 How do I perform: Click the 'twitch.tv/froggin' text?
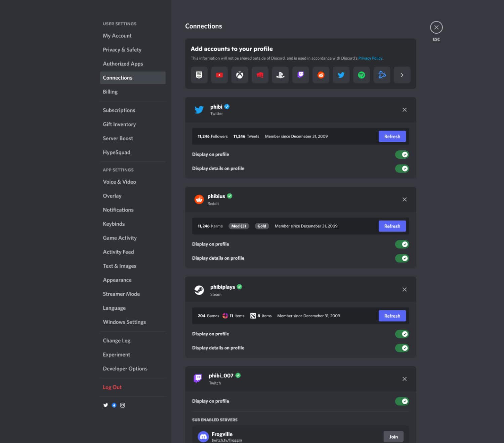click(227, 440)
